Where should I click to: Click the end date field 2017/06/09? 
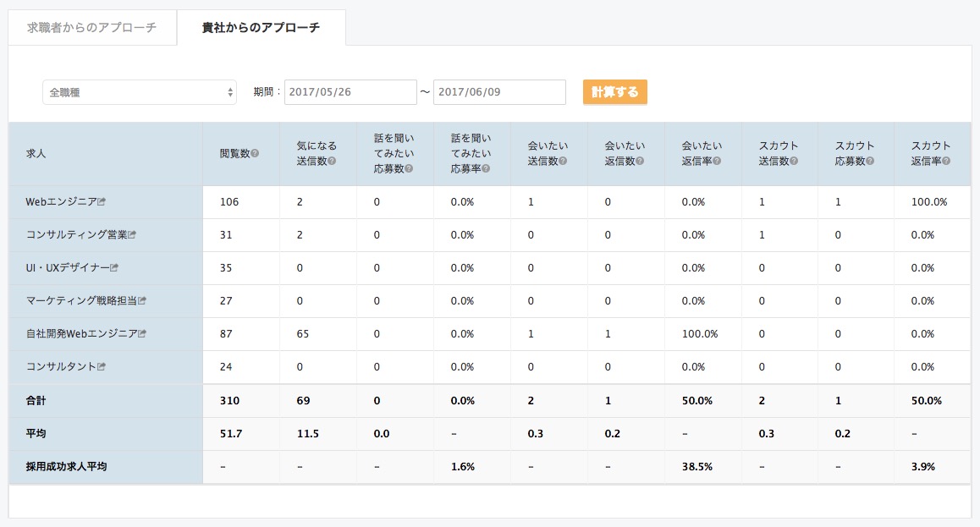pyautogui.click(x=499, y=92)
